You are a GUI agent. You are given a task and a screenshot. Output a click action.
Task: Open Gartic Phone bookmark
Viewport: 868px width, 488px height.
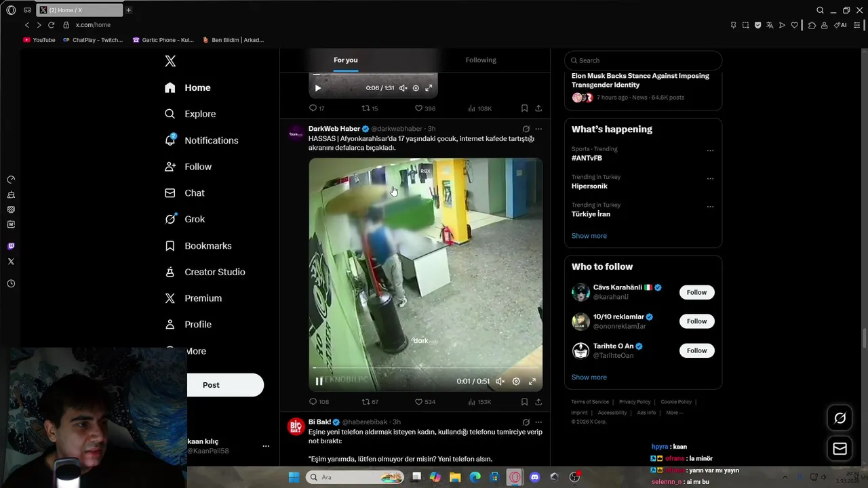(x=163, y=40)
